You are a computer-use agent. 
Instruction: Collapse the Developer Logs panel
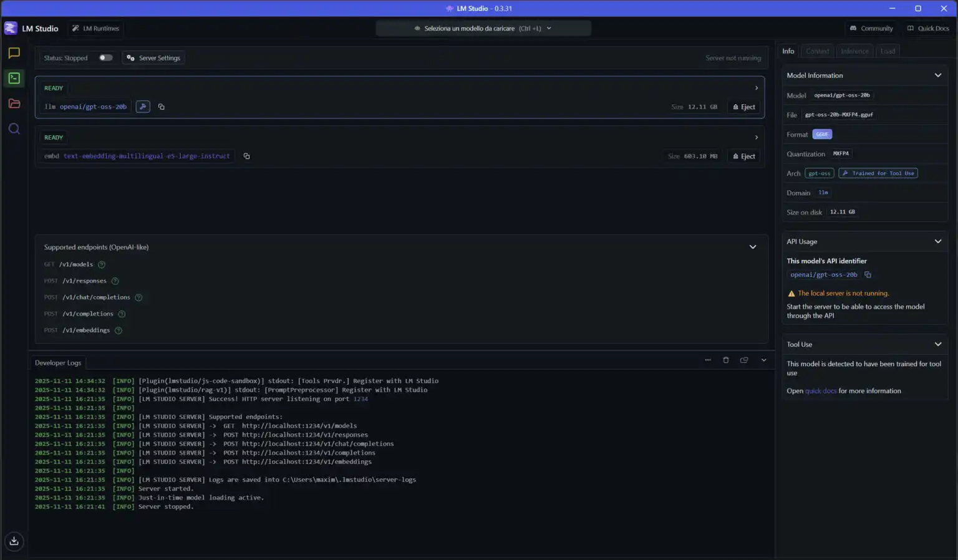(x=763, y=360)
